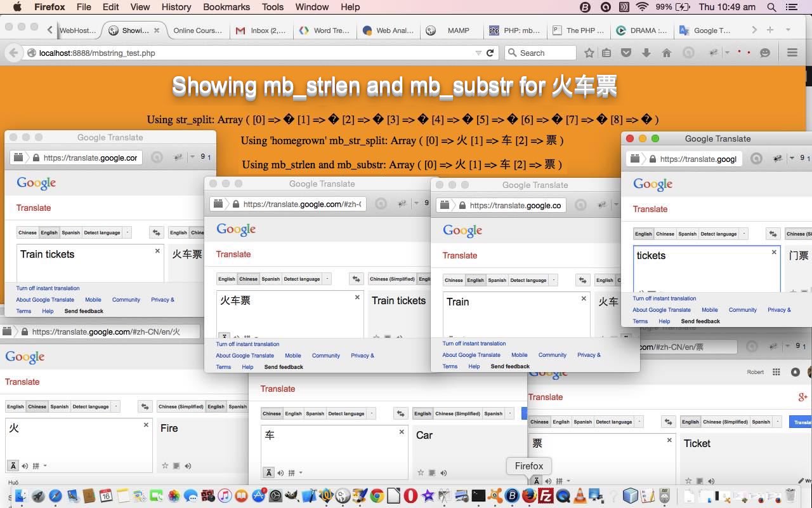Listen to the 'Car' translation audio
Viewport: 812px width, 508px height.
[443, 473]
